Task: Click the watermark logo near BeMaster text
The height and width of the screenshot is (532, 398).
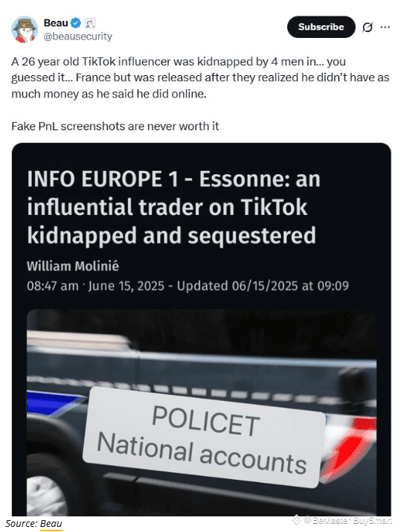Action: [296, 520]
